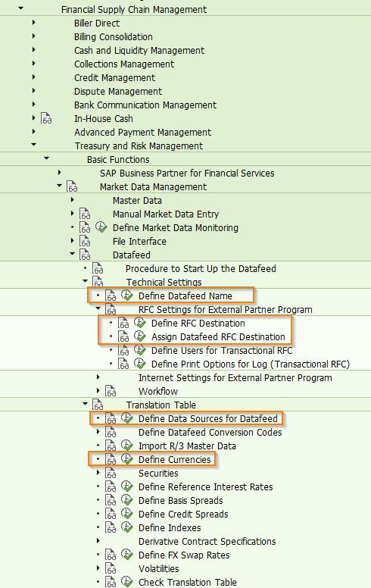Open documentation icon for Market Data Management

point(72,186)
